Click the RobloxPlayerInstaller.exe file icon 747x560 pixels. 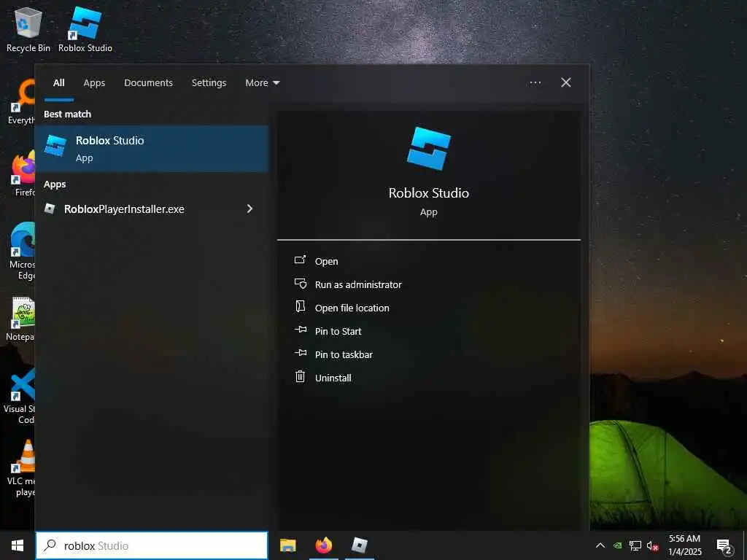[x=50, y=209]
